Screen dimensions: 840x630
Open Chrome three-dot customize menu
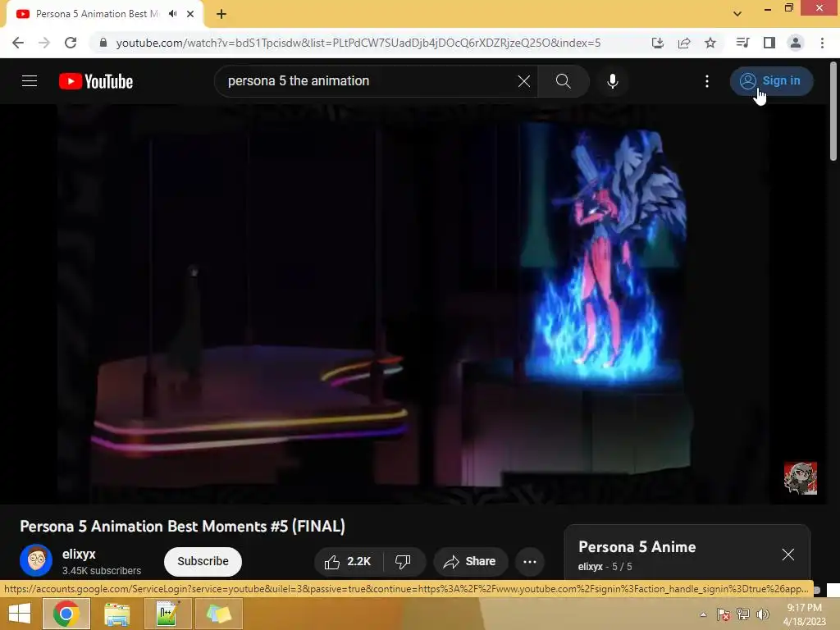pyautogui.click(x=822, y=43)
